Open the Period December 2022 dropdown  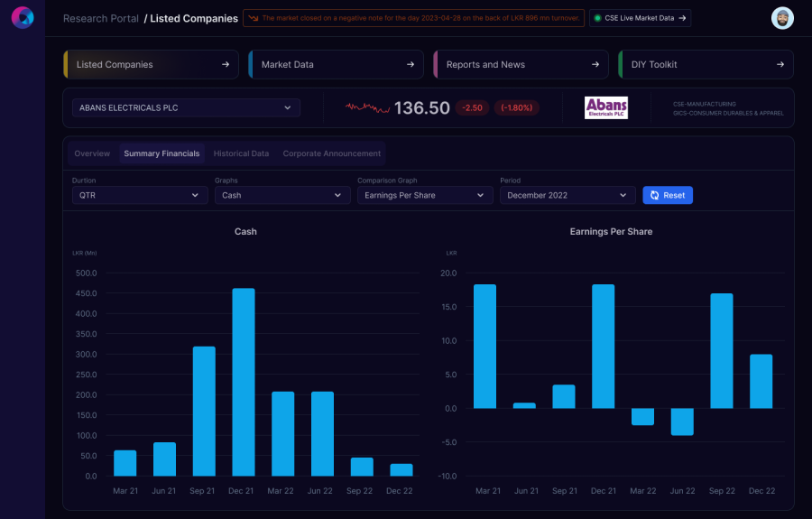(x=567, y=195)
